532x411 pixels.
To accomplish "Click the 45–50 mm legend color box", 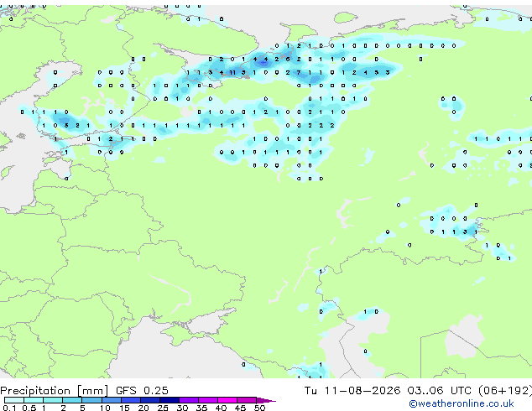I will coord(247,400).
